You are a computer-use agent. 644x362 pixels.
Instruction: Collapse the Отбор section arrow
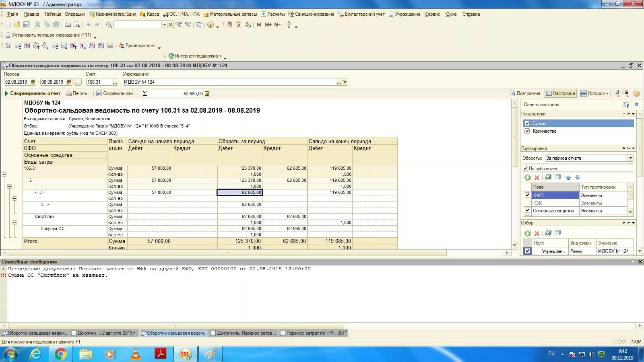click(x=634, y=223)
